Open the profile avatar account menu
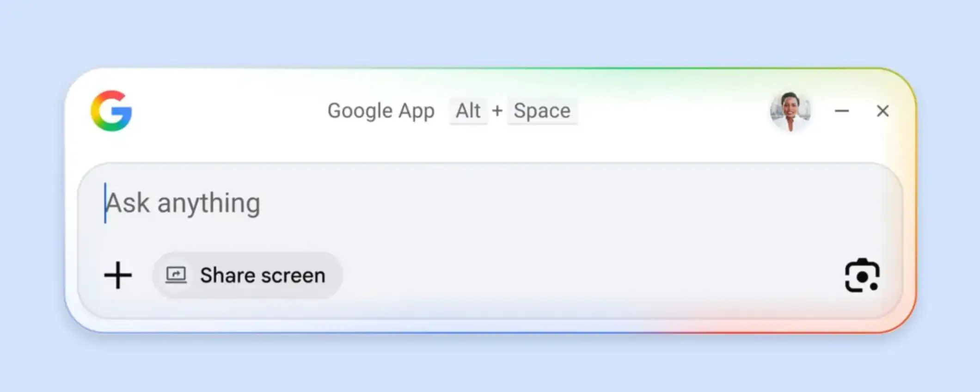Viewport: 980px width, 392px height. click(x=790, y=111)
